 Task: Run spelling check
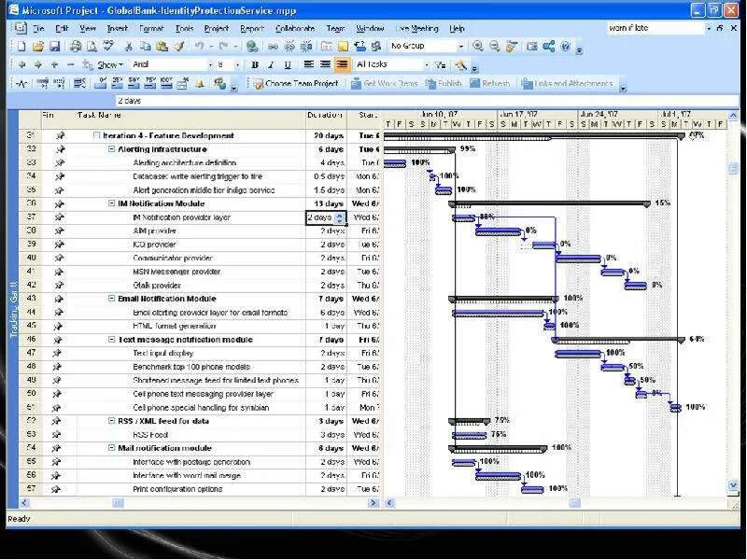(108, 46)
